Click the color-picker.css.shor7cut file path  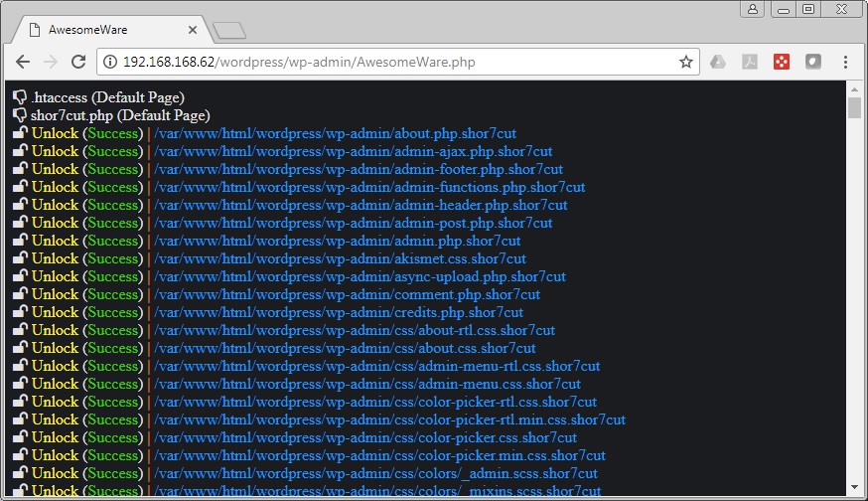[x=365, y=437]
